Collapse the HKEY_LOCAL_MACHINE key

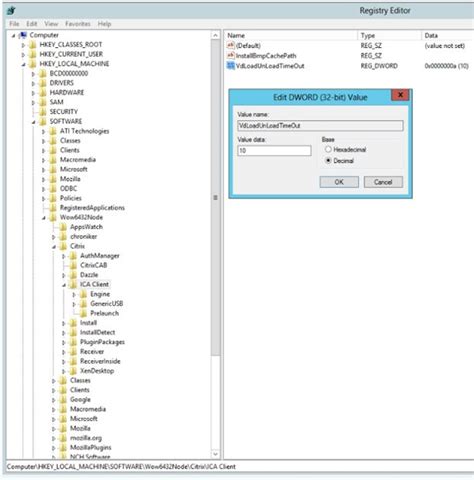(23, 64)
